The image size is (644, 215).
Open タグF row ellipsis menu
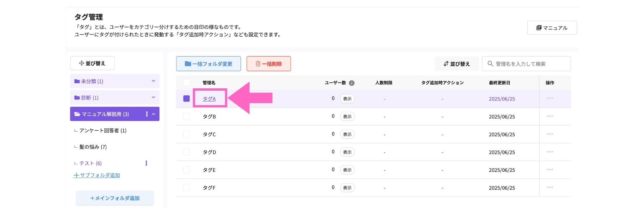[550, 187]
